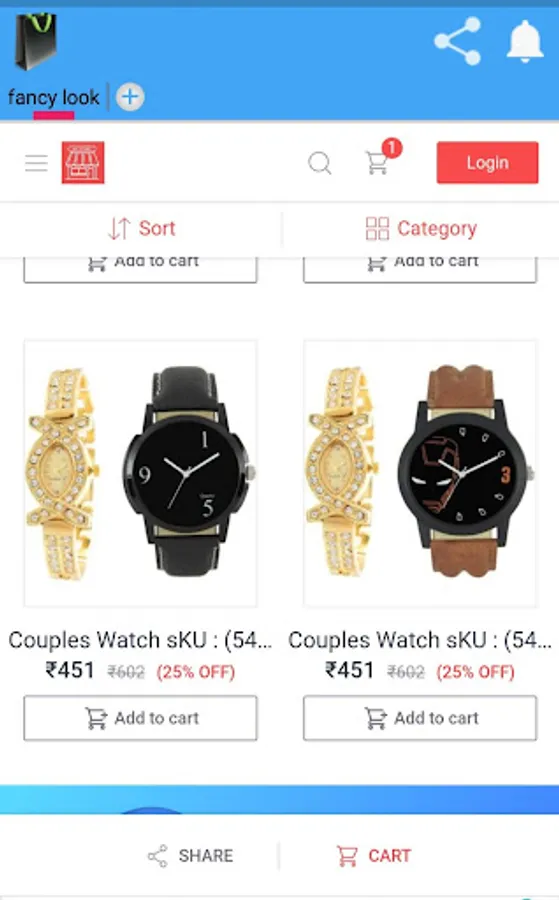This screenshot has height=900, width=559.
Task: Open notifications bell icon
Action: coord(525,41)
